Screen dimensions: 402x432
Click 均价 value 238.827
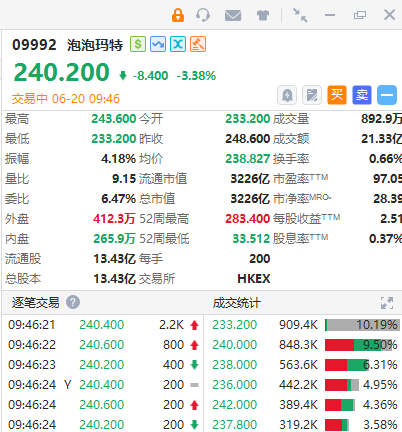point(247,159)
